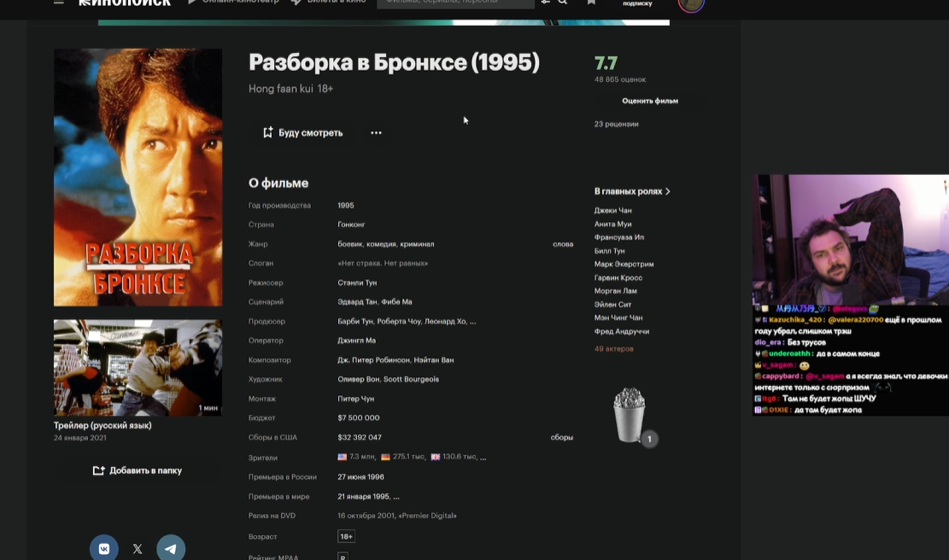This screenshot has height=560, width=949.
Task: Share the film via VK icon
Action: click(104, 549)
